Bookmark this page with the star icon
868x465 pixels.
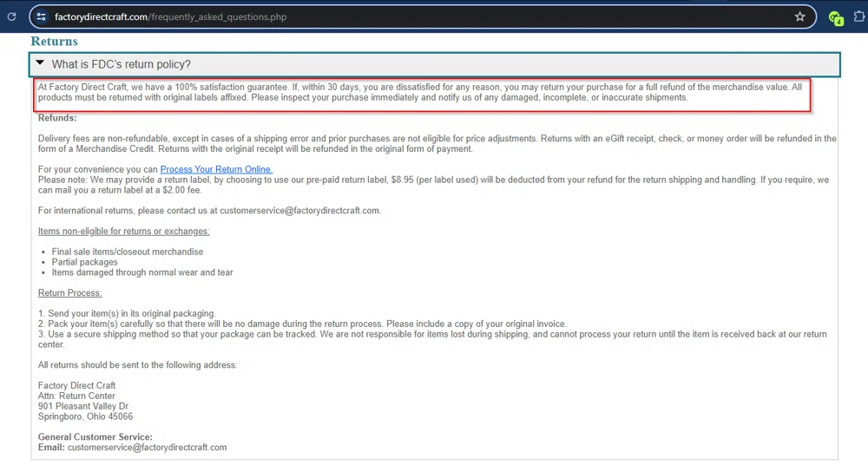(799, 16)
